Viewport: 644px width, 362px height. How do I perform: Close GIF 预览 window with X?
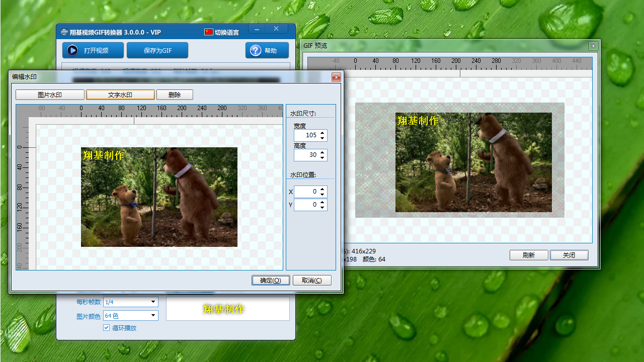pyautogui.click(x=593, y=46)
